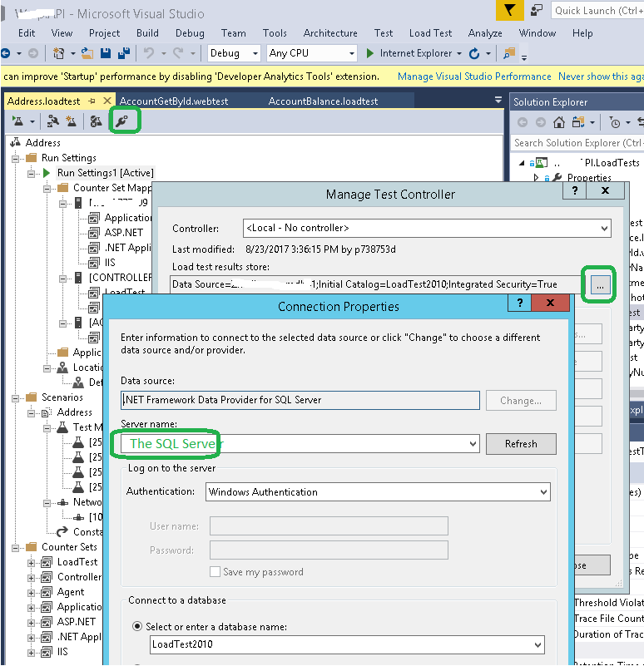Click the Refresh button next to Server name

521,444
